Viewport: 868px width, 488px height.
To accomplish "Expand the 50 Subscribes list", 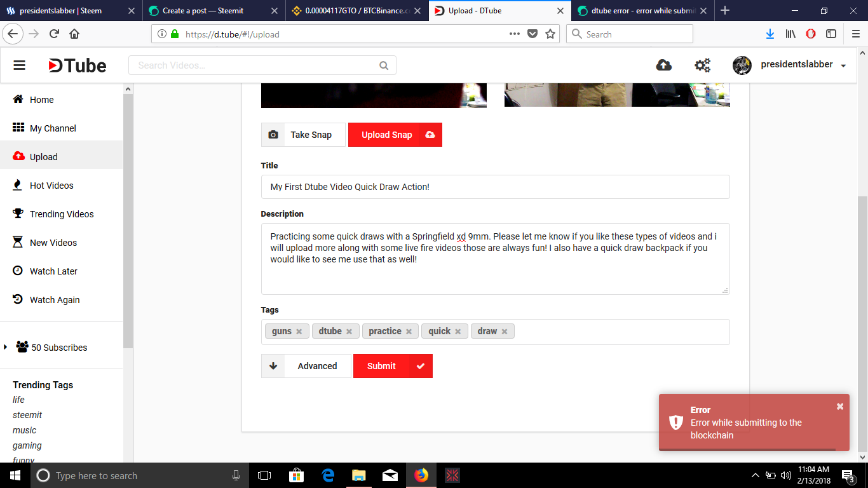I will pyautogui.click(x=6, y=347).
